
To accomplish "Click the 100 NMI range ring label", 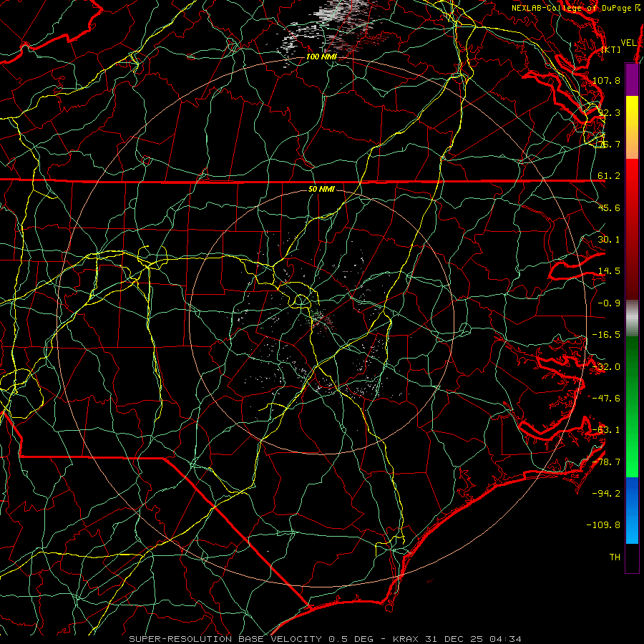I will (x=321, y=57).
